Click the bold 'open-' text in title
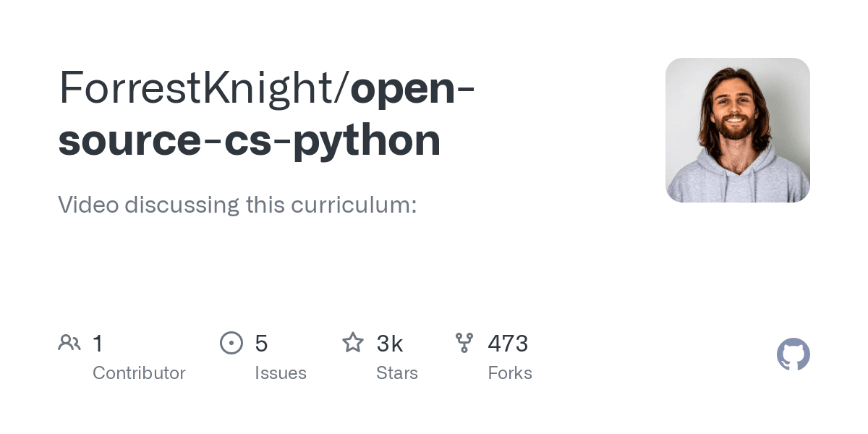This screenshot has width=868, height=434. (x=412, y=88)
